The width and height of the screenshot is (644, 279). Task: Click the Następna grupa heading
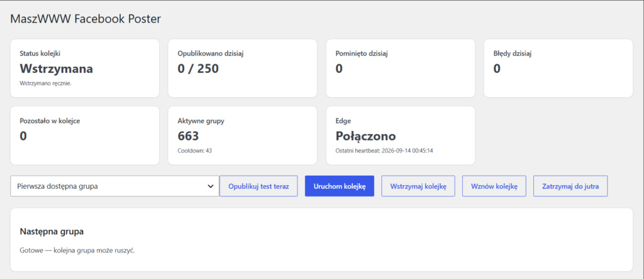(x=52, y=232)
